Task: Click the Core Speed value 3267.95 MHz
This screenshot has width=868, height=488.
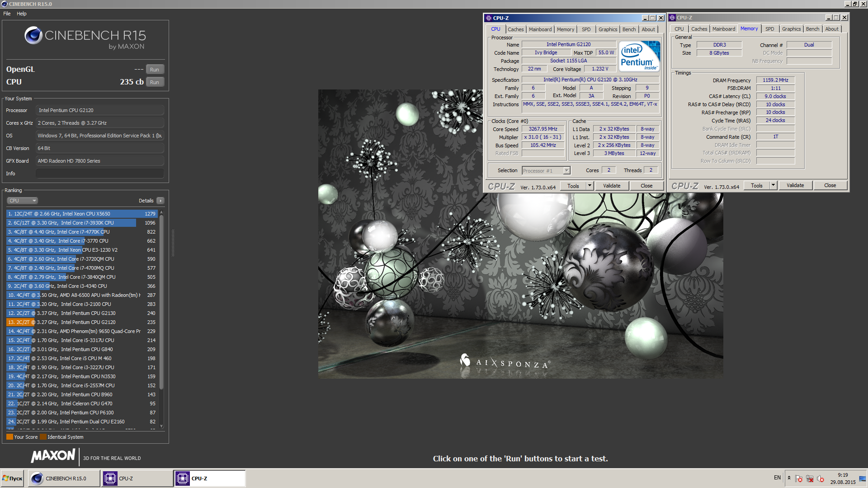Action: point(543,129)
